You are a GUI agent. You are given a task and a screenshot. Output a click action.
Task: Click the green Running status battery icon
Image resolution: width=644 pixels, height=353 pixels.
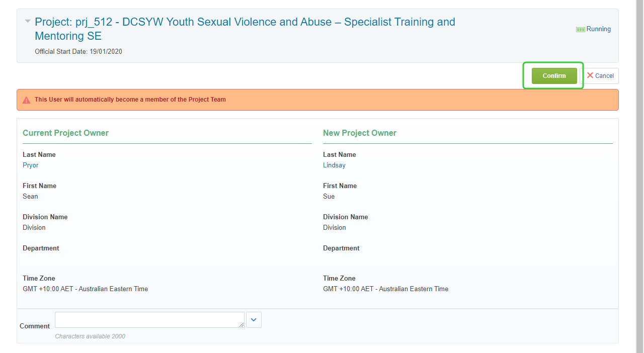pos(580,30)
